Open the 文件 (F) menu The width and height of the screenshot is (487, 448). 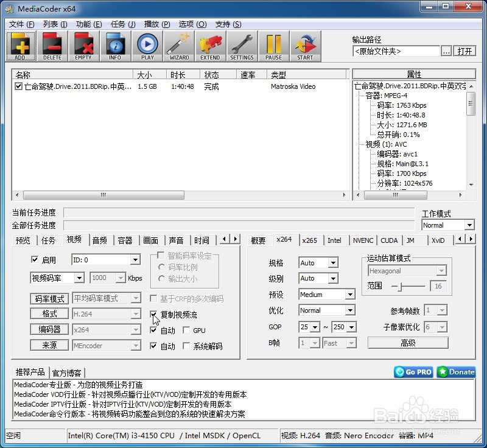(x=21, y=24)
